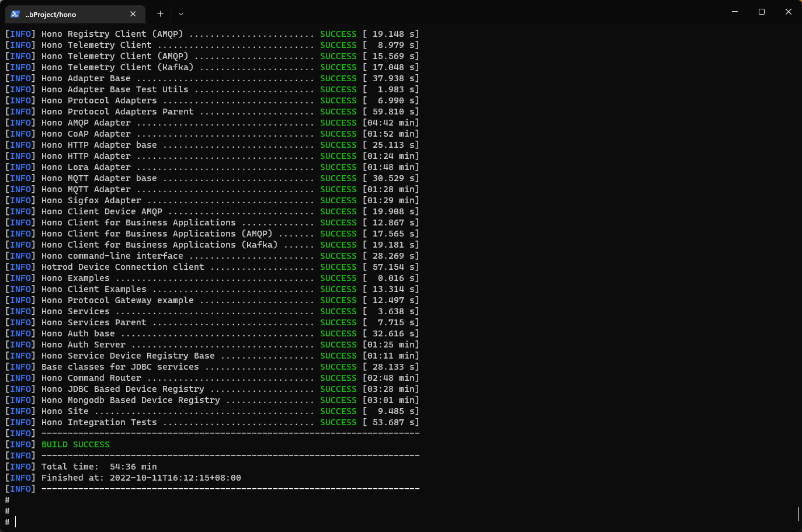Close the terminal window

(x=789, y=12)
